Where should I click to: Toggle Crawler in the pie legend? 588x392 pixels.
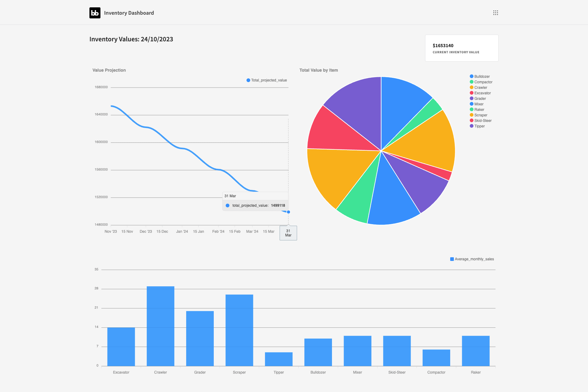[478, 88]
